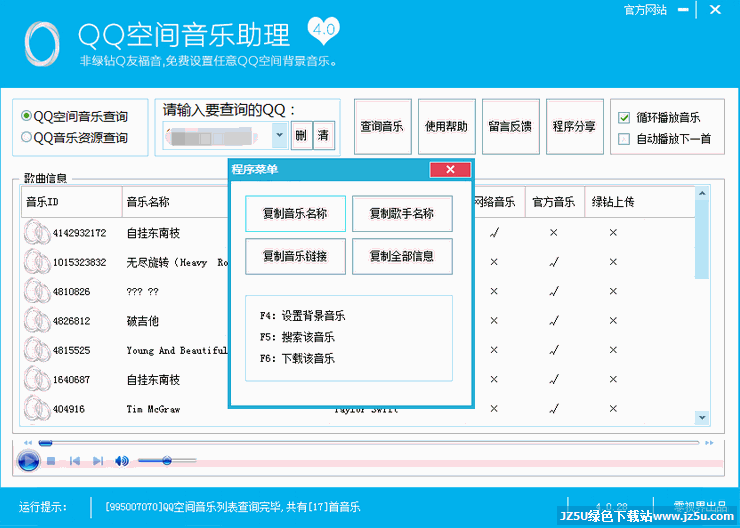Stop playback with the square stop button
The image size is (740, 528).
tap(51, 461)
